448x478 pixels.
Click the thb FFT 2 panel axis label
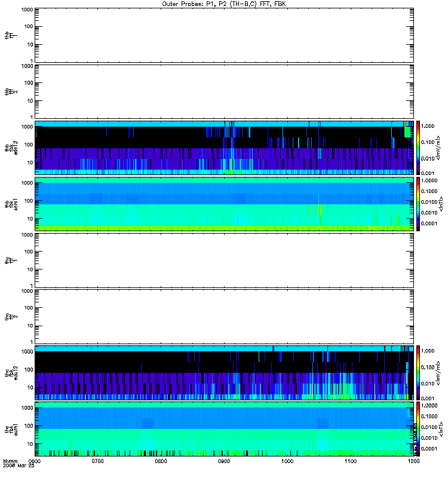11,92
